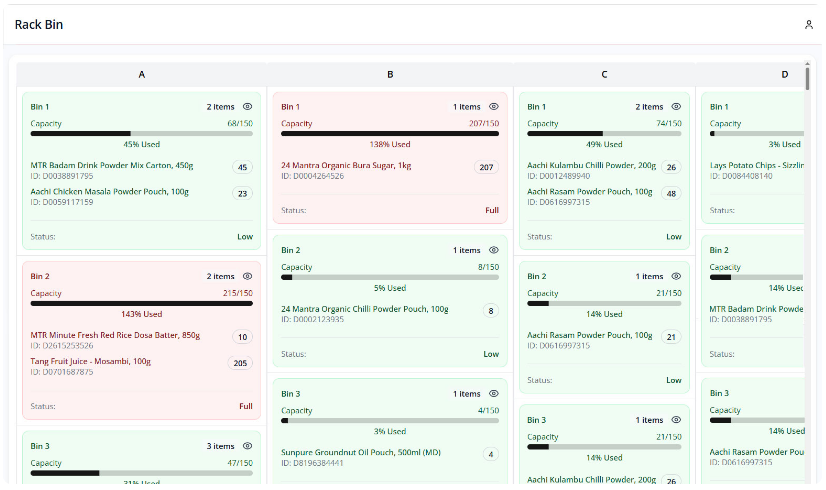Screen dimensions: 826x490
Task: Click Rack A Bin 1 capacity progress bar
Action: (141, 133)
